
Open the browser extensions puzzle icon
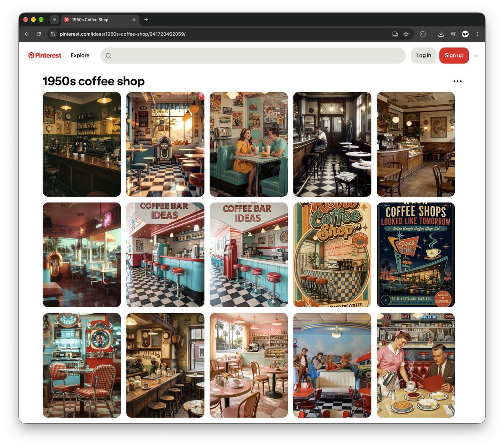pos(423,34)
